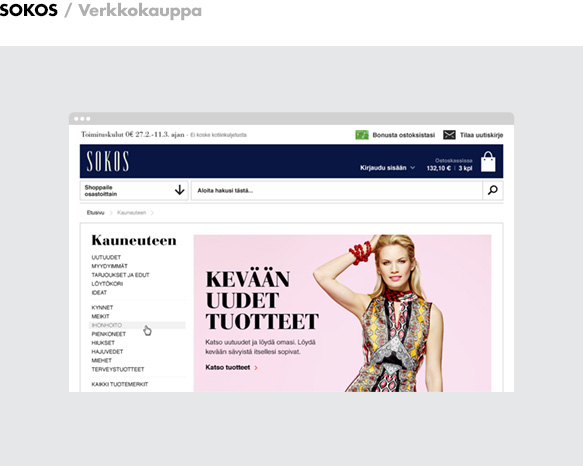The width and height of the screenshot is (583, 467).
Task: Expand the Shoppaile osastoittain dropdown arrow
Action: pos(180,190)
